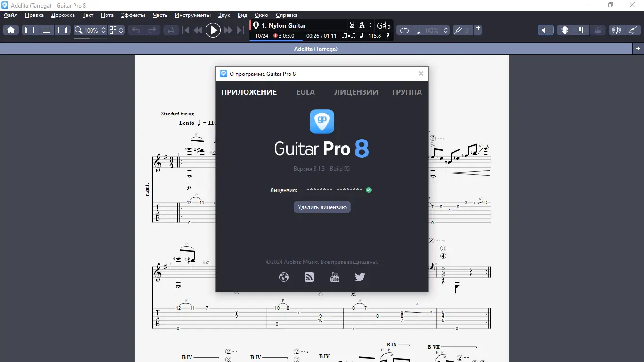Viewport: 644px width, 362px height.
Task: Click the triplet feel notation indicator
Action: pos(349,36)
